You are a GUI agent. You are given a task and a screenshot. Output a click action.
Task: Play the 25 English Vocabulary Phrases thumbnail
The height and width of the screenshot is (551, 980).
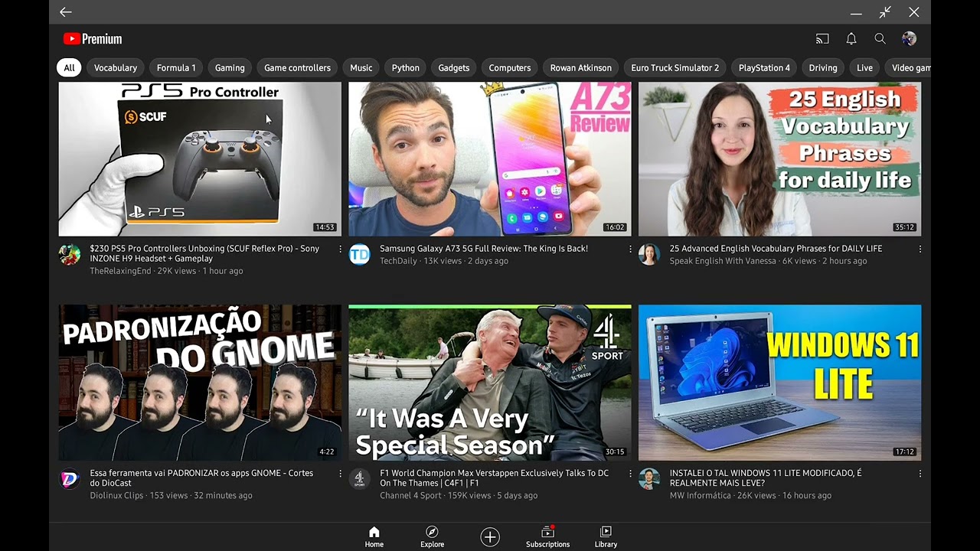pyautogui.click(x=779, y=159)
